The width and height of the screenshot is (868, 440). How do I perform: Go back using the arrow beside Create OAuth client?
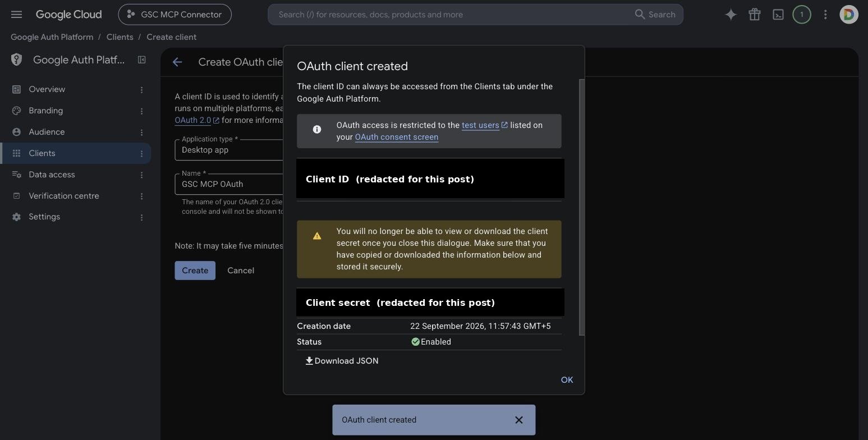point(177,62)
